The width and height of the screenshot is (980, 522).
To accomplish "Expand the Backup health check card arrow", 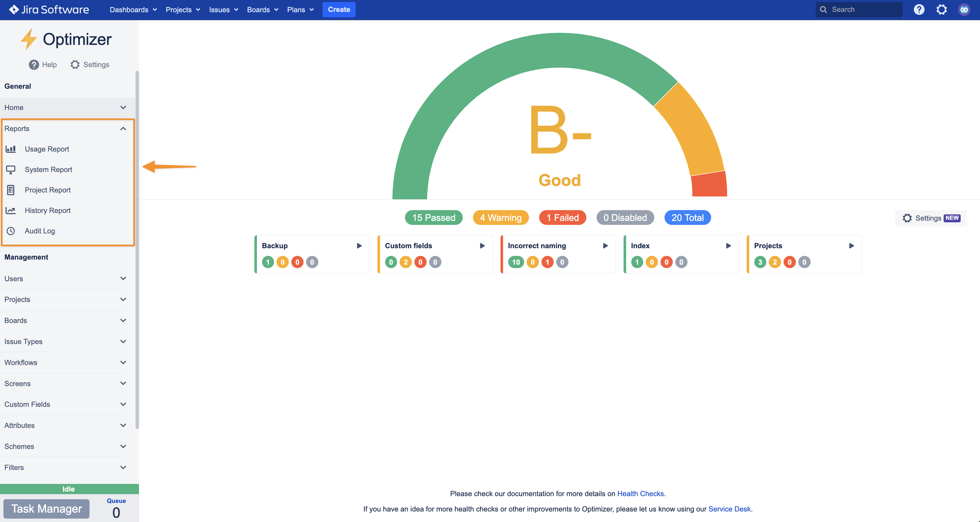I will pyautogui.click(x=359, y=246).
